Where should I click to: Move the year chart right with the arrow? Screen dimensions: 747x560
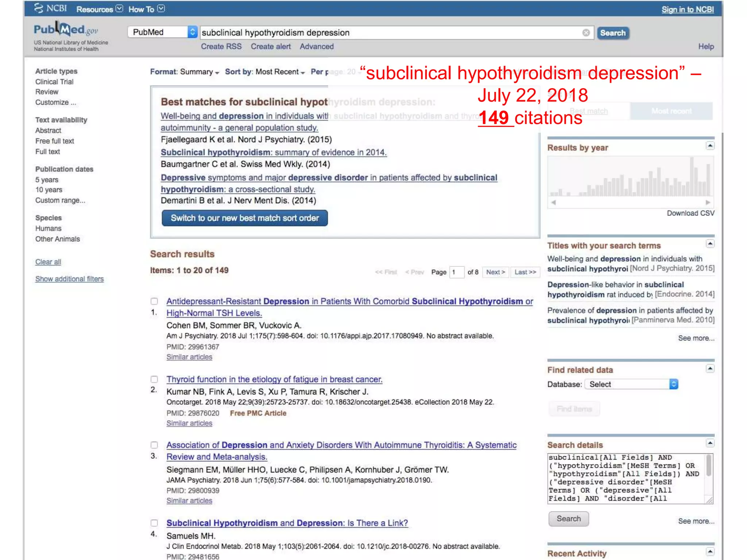pos(708,202)
